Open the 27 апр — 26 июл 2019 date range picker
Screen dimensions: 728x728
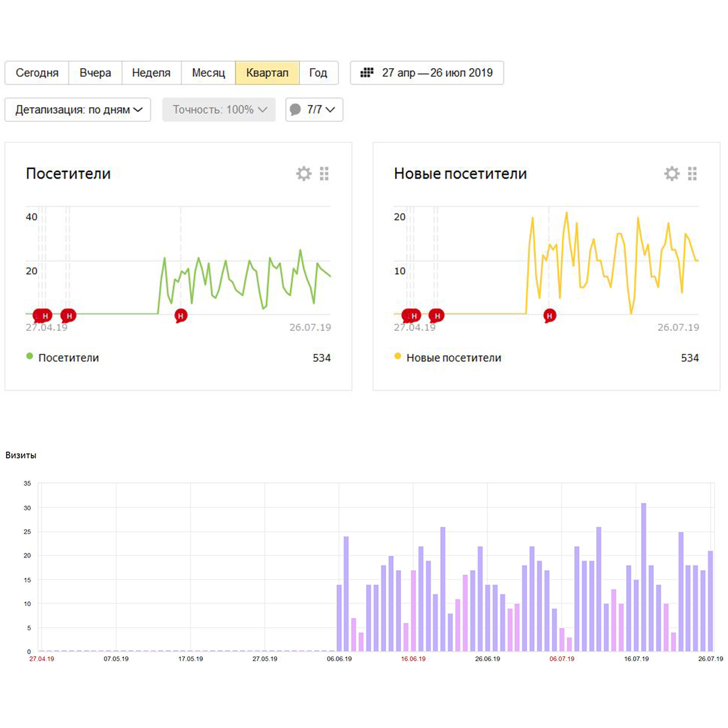click(x=427, y=73)
